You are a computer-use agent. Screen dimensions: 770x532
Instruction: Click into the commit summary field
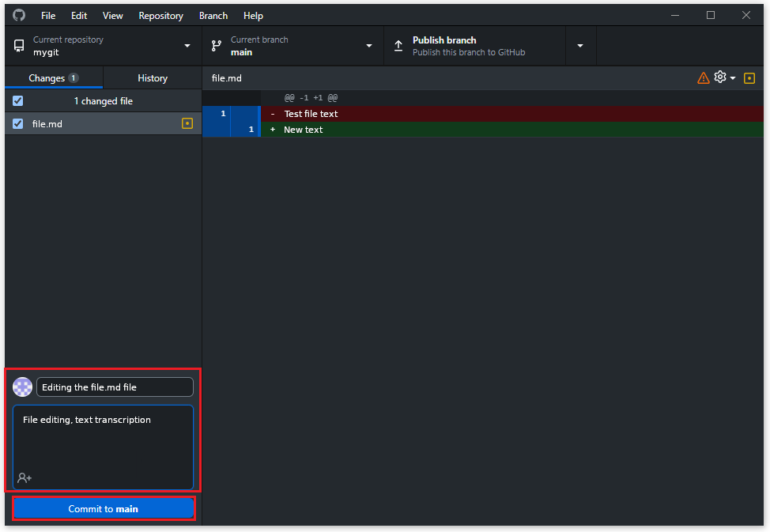[115, 387]
